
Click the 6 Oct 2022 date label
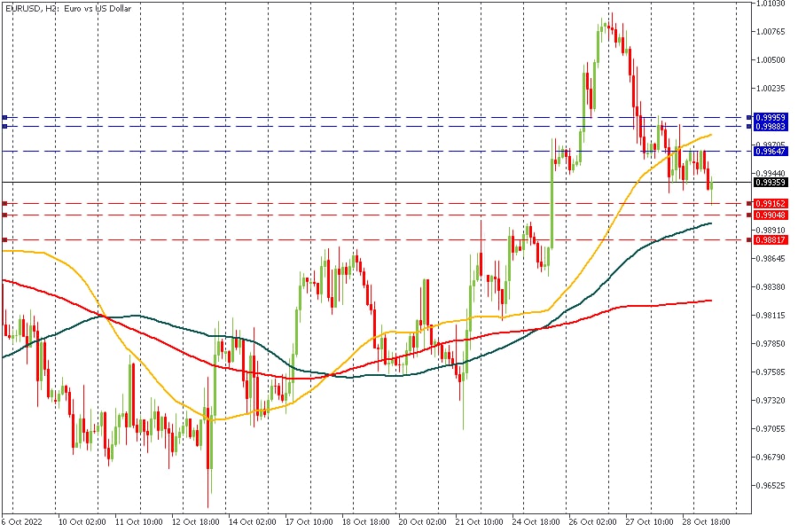click(x=22, y=522)
